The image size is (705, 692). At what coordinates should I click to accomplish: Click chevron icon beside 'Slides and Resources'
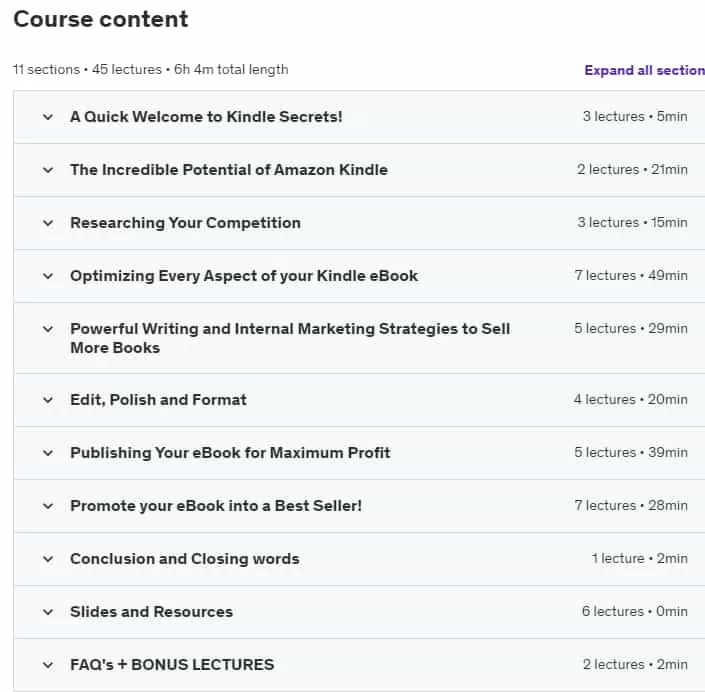[x=48, y=612]
